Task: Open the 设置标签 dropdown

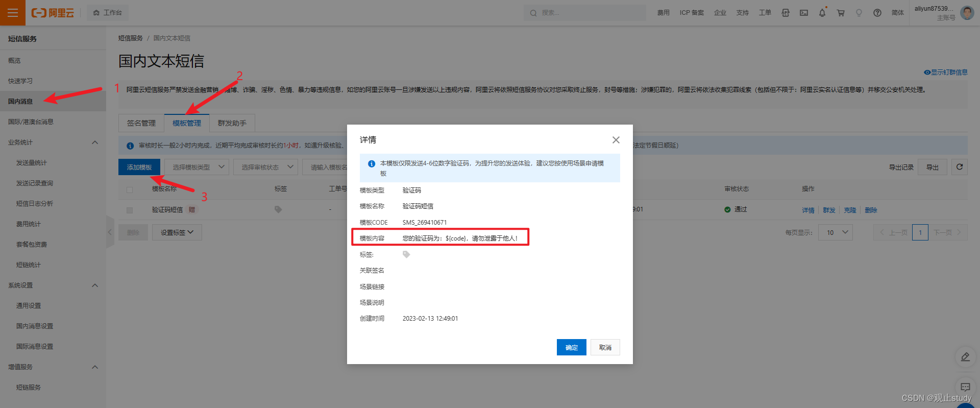Action: click(x=177, y=232)
